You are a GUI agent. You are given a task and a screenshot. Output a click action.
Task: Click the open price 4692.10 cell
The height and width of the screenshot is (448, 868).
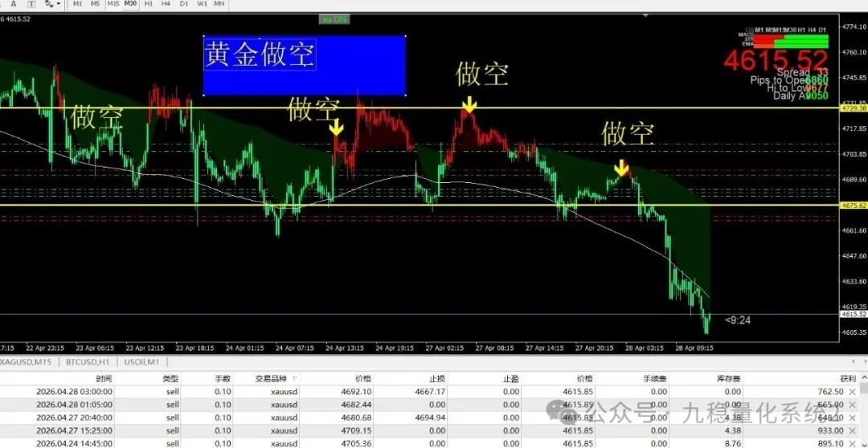point(355,392)
